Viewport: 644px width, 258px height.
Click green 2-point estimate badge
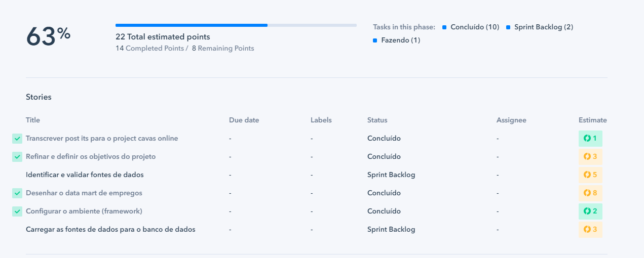coord(590,211)
